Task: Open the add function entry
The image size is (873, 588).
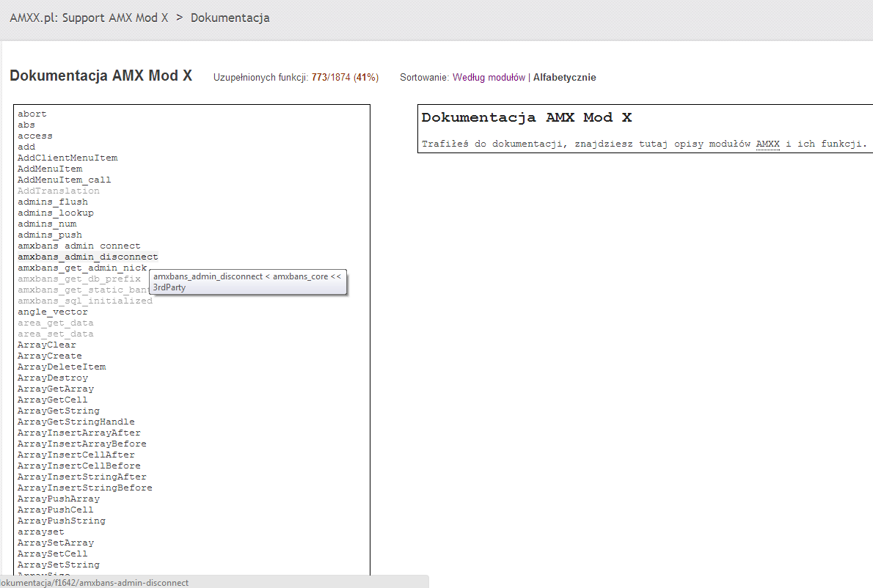Action: 26,147
